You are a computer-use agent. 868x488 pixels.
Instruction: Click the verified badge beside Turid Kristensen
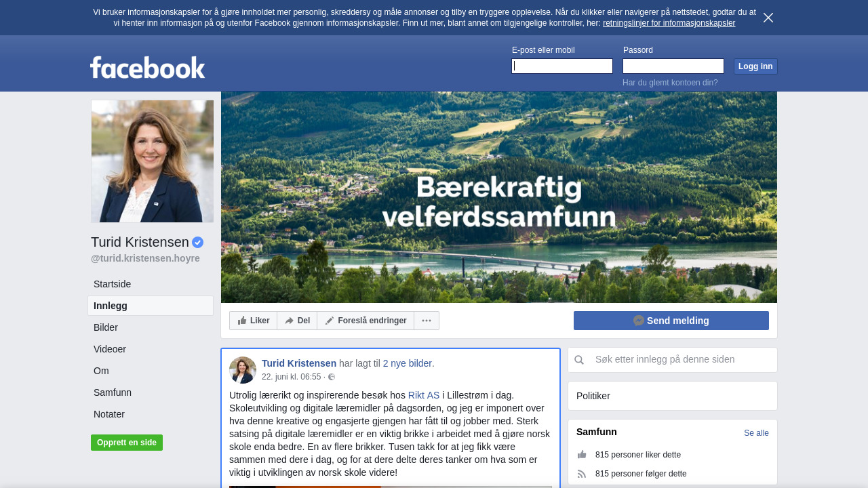pyautogui.click(x=198, y=242)
